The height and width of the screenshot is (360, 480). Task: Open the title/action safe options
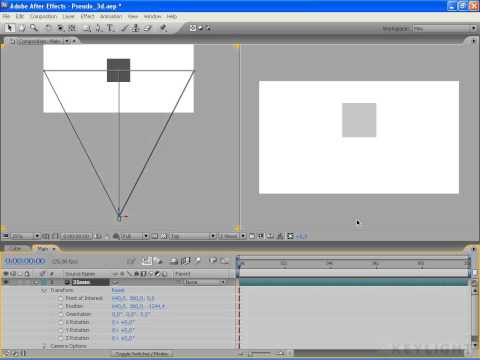click(46, 236)
